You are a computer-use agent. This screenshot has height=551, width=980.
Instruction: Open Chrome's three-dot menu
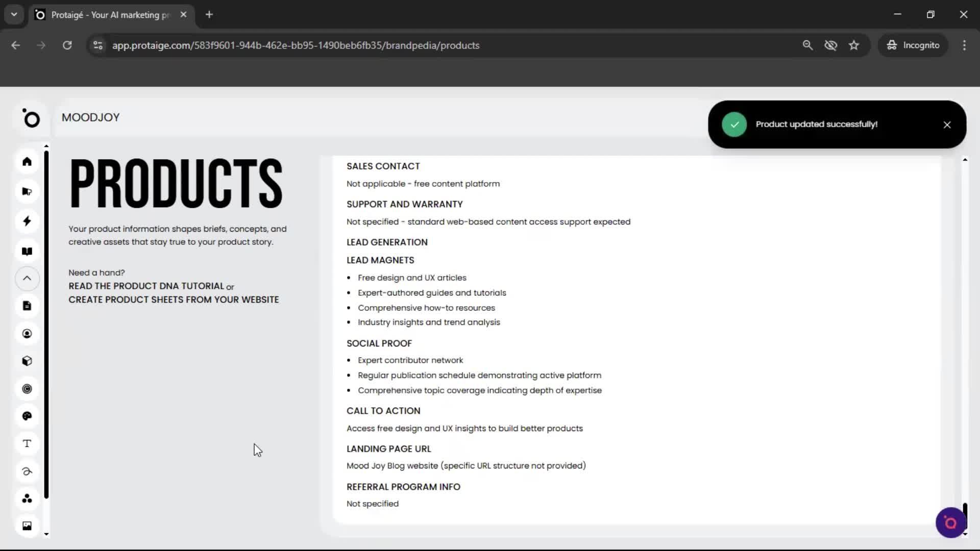click(964, 45)
